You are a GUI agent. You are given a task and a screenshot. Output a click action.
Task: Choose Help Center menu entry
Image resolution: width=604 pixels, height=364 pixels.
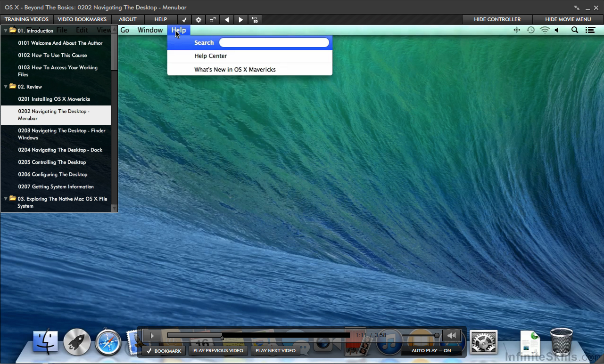250,56
